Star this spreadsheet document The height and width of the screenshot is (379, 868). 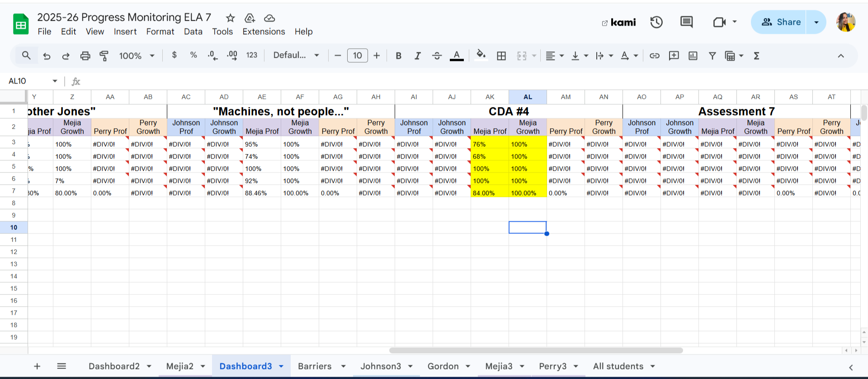tap(231, 18)
